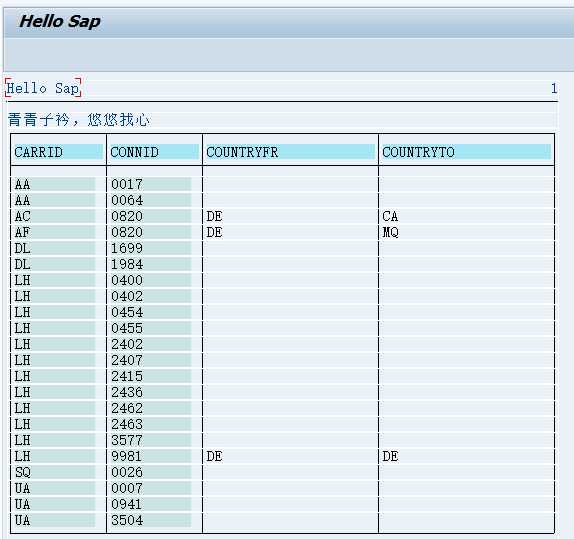574x539 pixels.
Task: Click connection ID 2436
Action: [127, 392]
